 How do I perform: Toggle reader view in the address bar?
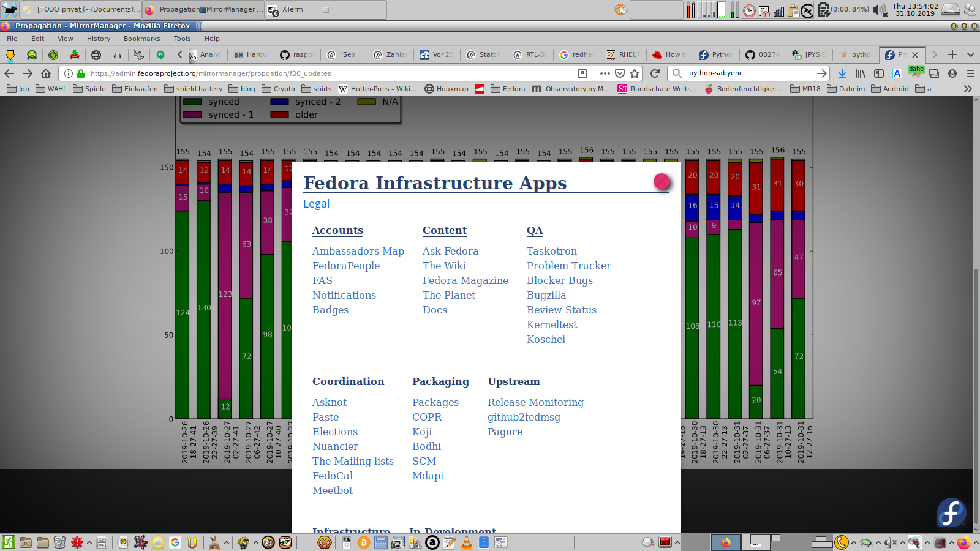(x=582, y=73)
